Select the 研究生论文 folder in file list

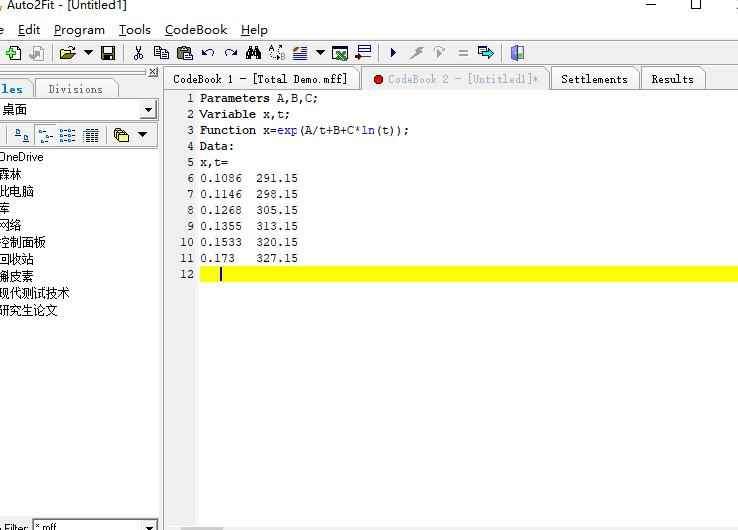(x=29, y=311)
